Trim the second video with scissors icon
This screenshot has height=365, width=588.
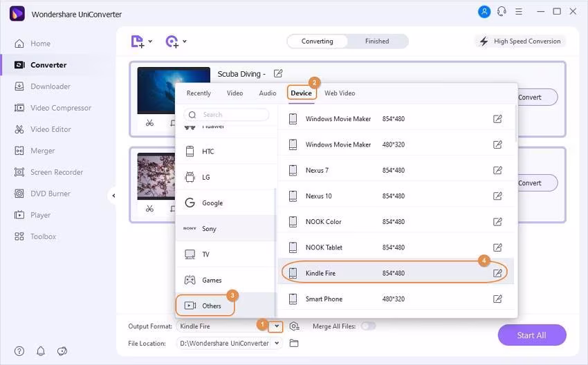pos(149,209)
